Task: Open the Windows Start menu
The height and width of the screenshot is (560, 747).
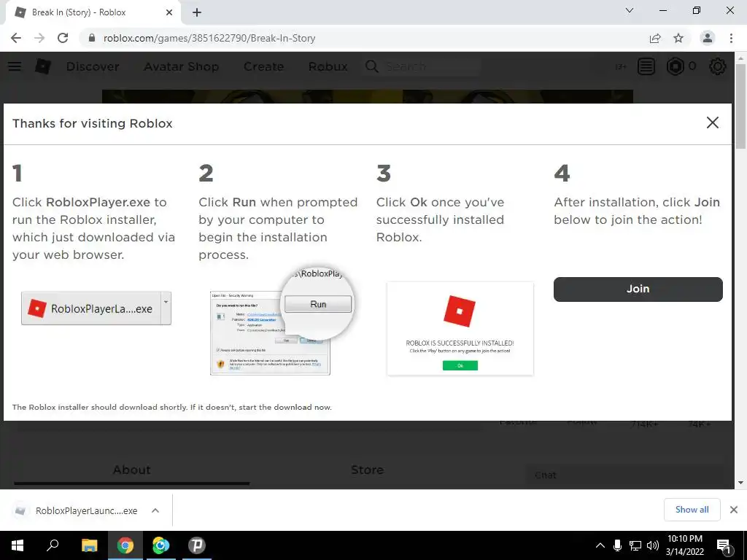Action: pos(18,545)
